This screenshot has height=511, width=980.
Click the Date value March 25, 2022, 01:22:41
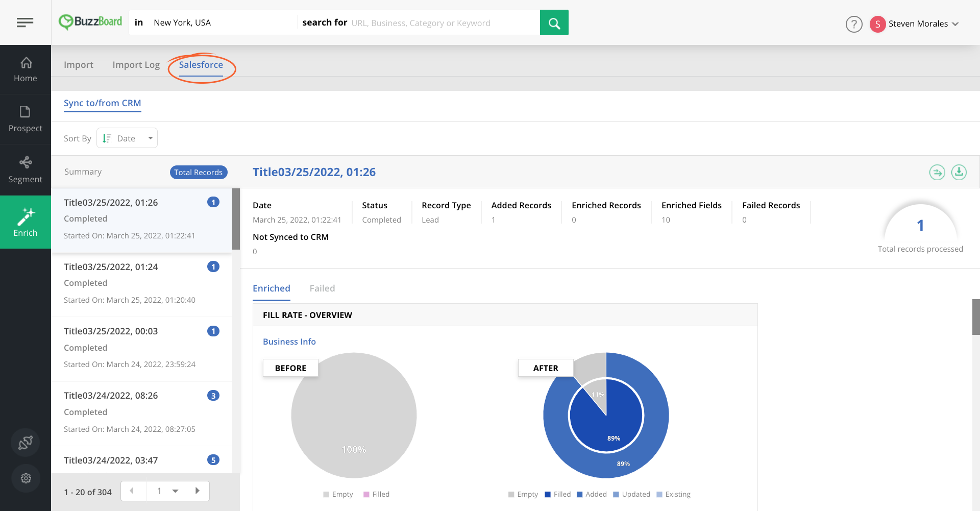pyautogui.click(x=297, y=220)
